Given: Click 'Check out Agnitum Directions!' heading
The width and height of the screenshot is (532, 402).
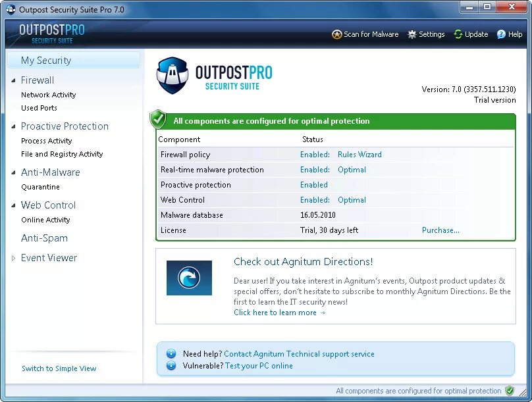Looking at the screenshot, I should click(304, 262).
